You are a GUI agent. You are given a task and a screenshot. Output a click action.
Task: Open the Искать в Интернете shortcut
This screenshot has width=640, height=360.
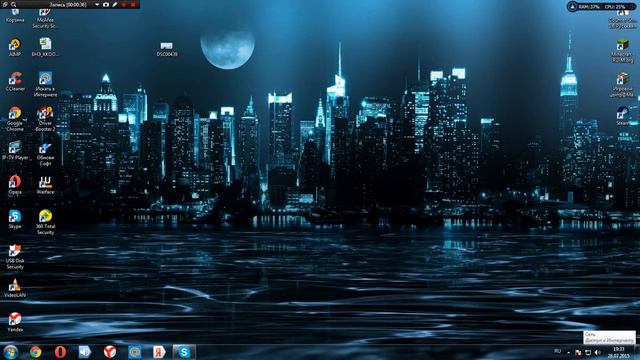pos(45,84)
